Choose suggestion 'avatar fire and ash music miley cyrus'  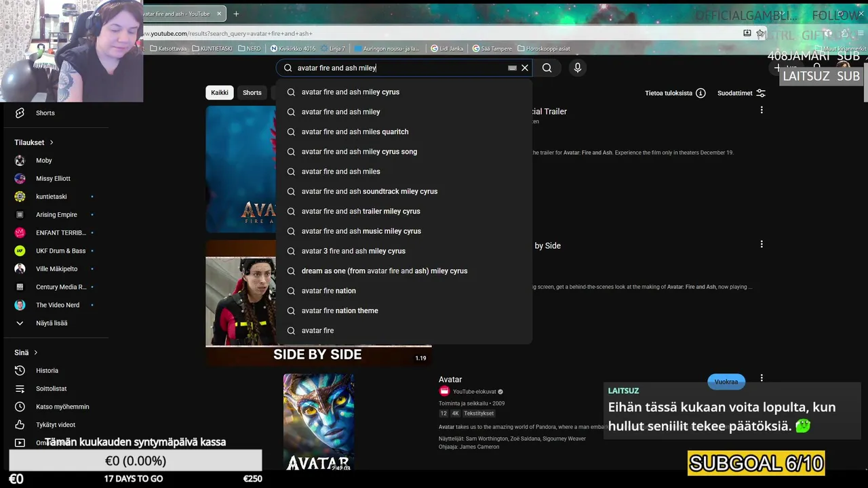coord(404,231)
